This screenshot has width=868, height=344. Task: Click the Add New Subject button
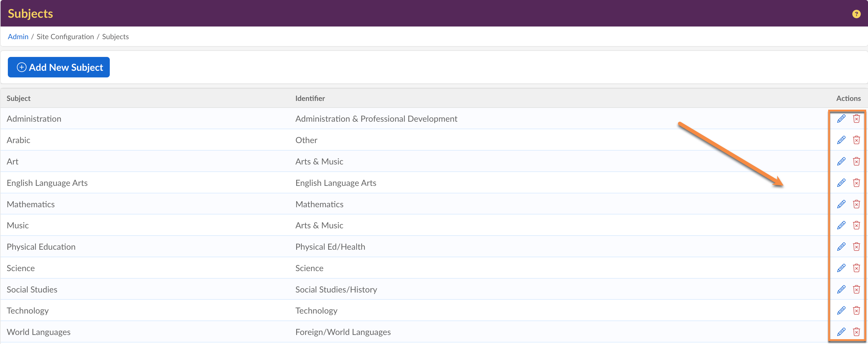coord(59,67)
